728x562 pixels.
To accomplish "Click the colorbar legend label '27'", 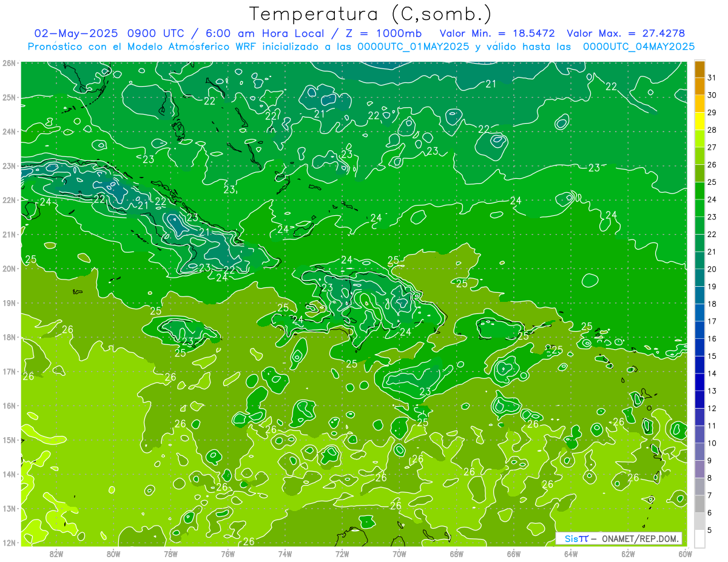I will pos(712,147).
